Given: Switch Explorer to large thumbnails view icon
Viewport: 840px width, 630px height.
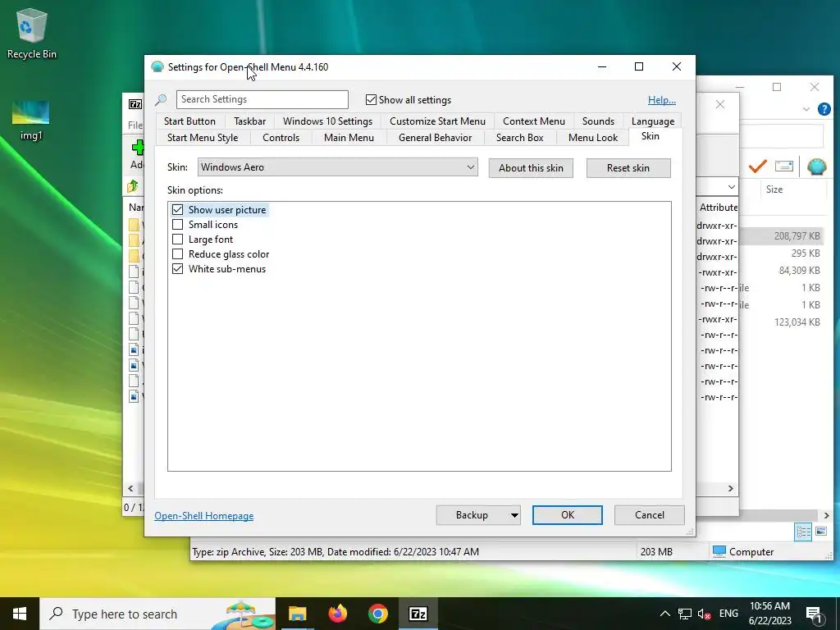Looking at the screenshot, I should [821, 532].
